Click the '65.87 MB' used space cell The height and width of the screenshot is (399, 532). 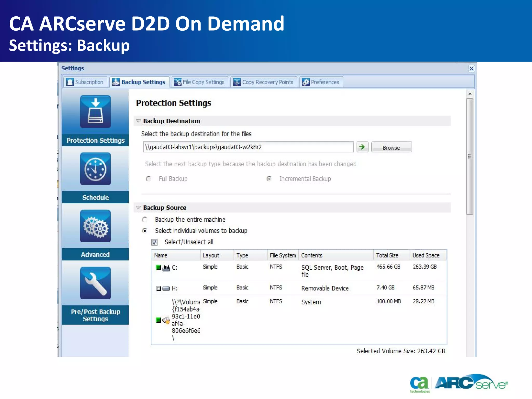[x=423, y=288]
